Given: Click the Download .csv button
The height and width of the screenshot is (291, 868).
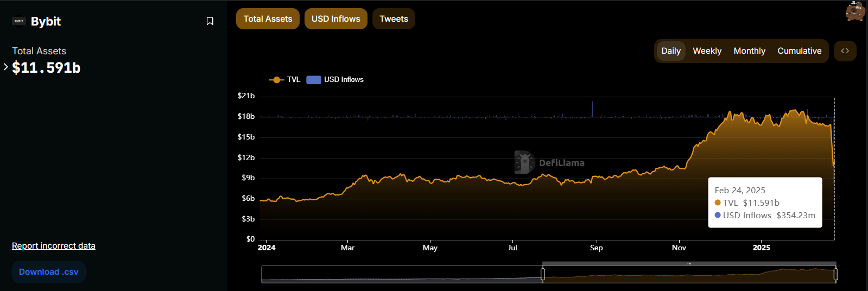Looking at the screenshot, I should point(49,272).
